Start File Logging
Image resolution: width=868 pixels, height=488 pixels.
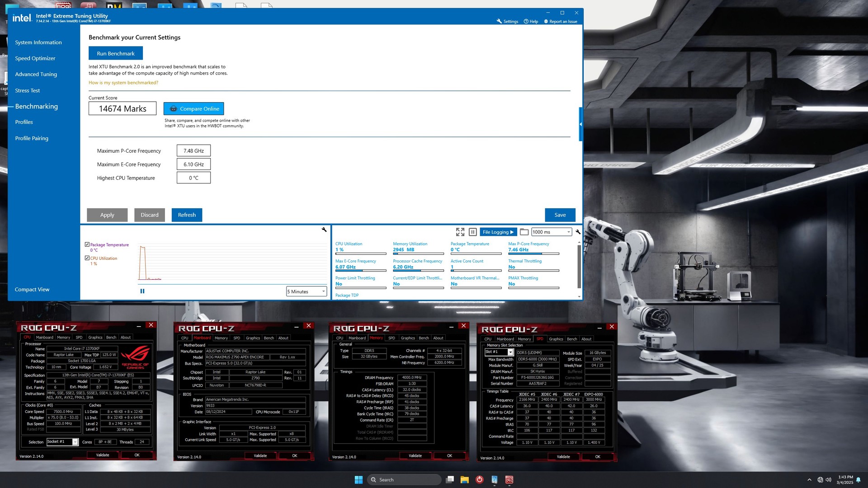coord(498,232)
